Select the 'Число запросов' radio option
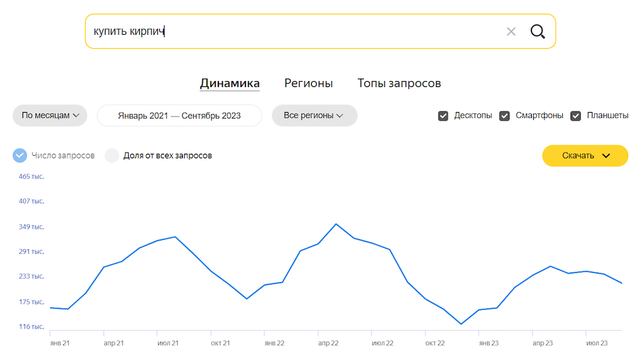 pos(20,155)
